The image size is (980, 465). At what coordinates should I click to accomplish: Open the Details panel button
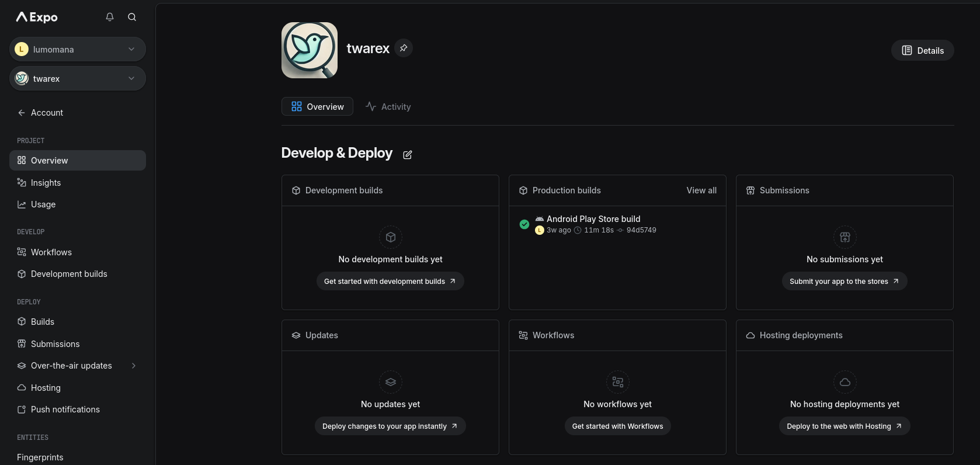tap(922, 50)
